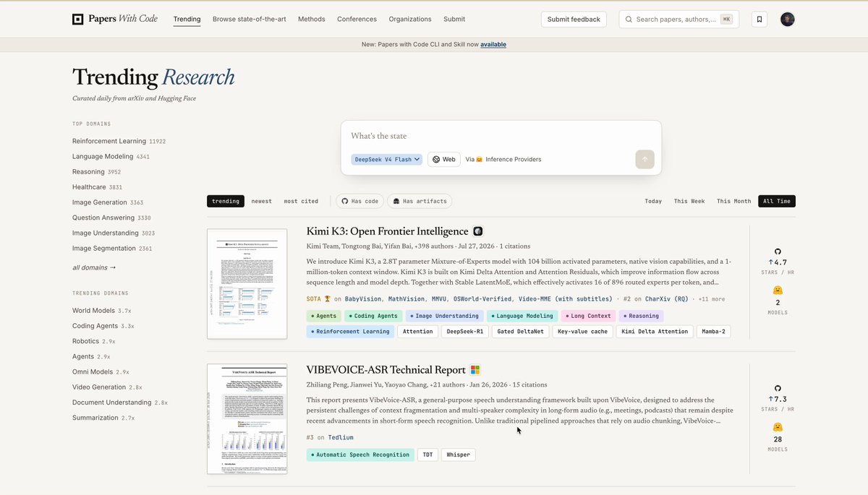This screenshot has height=495, width=868.
Task: Click Hugging Face icon on Kimi K3 card
Action: [x=778, y=290]
